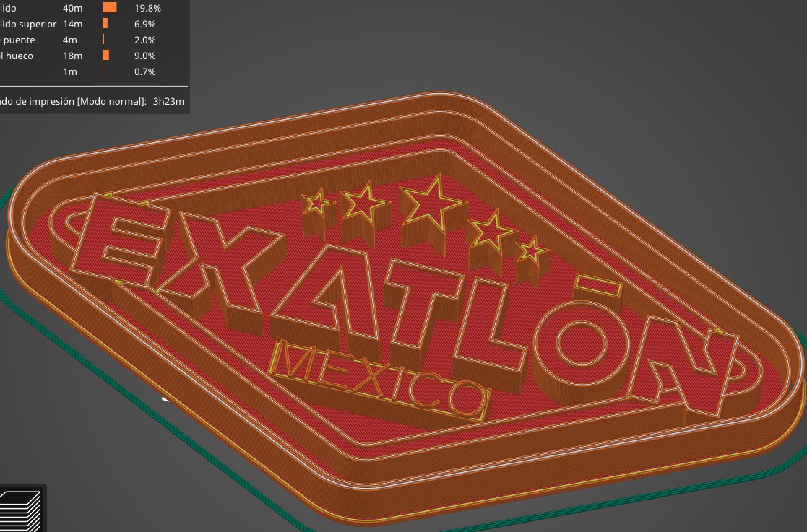807x532 pixels.
Task: Click the 0.7% percentage value
Action: click(144, 72)
